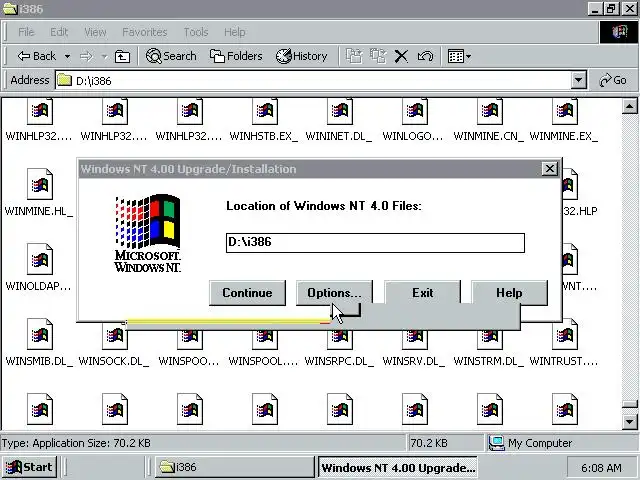The height and width of the screenshot is (480, 640).
Task: Select the WINSOCK.DL_ file icon
Action: [x=115, y=337]
